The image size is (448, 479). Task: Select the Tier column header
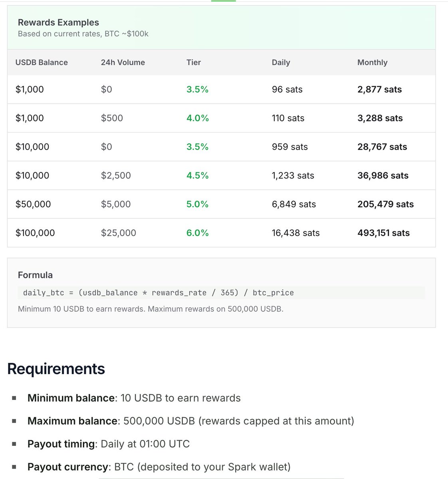click(x=194, y=62)
